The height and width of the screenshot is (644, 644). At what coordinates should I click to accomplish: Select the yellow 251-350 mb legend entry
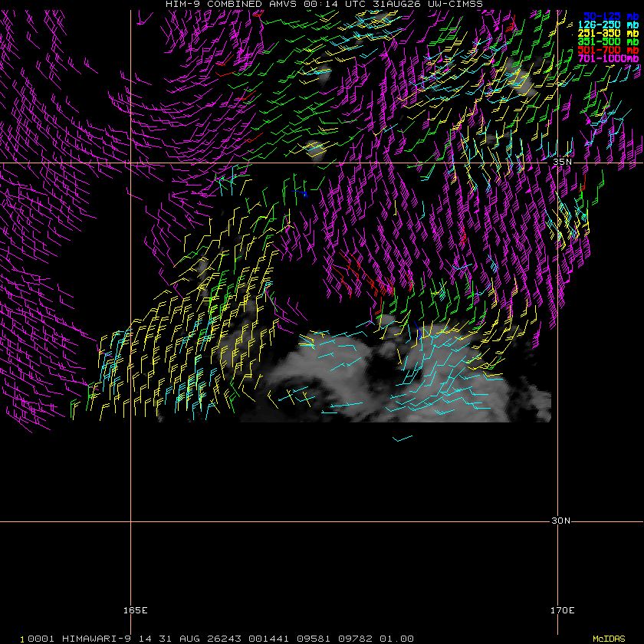click(x=608, y=33)
